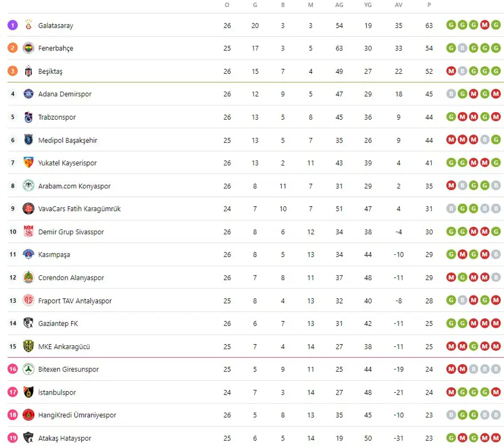Click the Corendon Alanyaspor logo

[29, 278]
